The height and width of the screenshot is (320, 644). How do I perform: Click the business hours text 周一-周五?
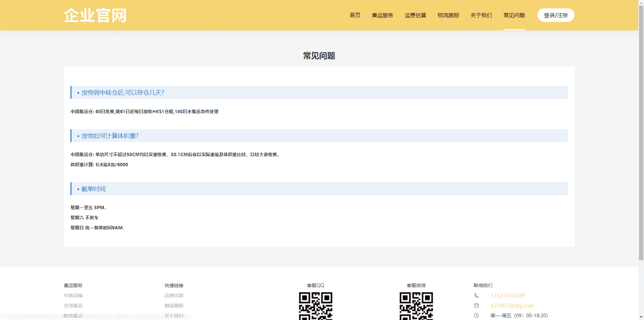(519, 316)
